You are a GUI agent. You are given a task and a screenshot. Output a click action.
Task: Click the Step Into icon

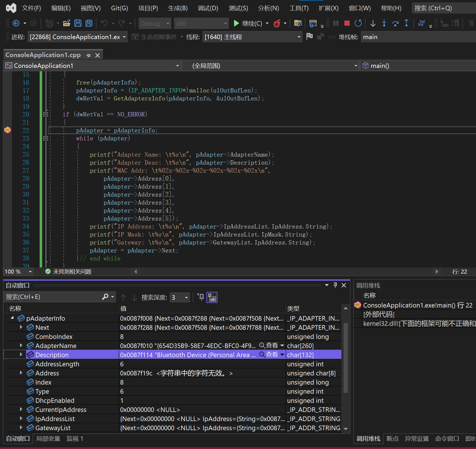pyautogui.click(x=384, y=23)
